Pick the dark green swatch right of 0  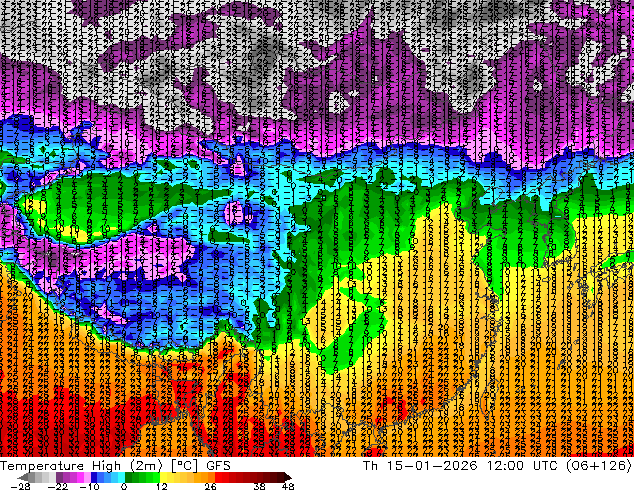pos(128,477)
